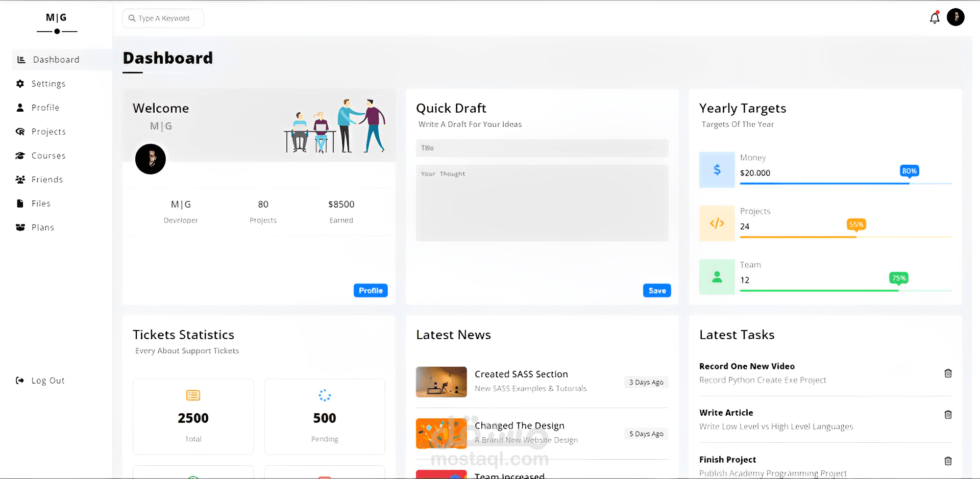
Task: Click the "2500" total tickets number
Action: coord(193,418)
